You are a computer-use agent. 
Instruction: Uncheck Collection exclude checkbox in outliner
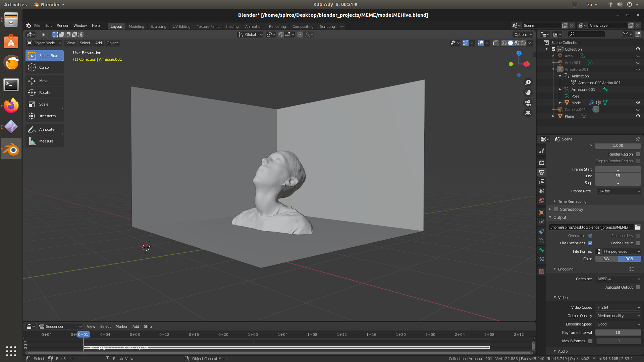[x=553, y=49]
